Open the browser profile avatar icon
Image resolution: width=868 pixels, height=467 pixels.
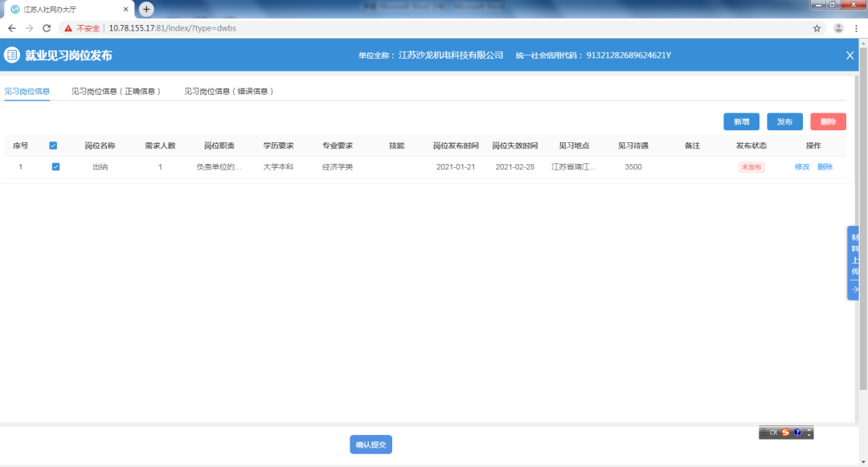coord(838,28)
